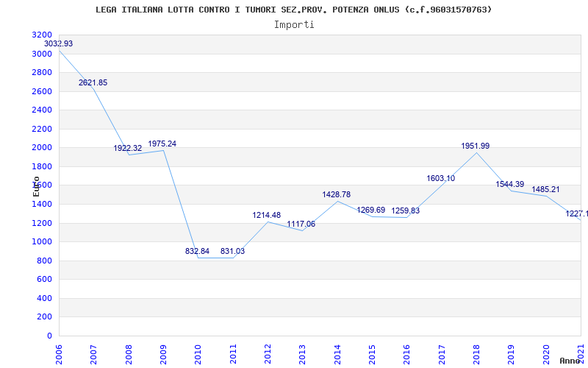The image size is (588, 368).
Task: Click the 1544.39 data label
Action: point(510,185)
